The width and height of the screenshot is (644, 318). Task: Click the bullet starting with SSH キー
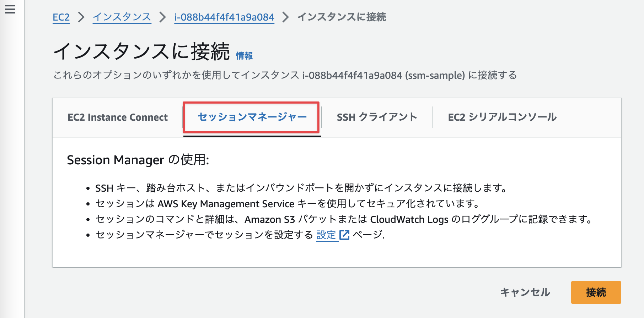tap(301, 188)
